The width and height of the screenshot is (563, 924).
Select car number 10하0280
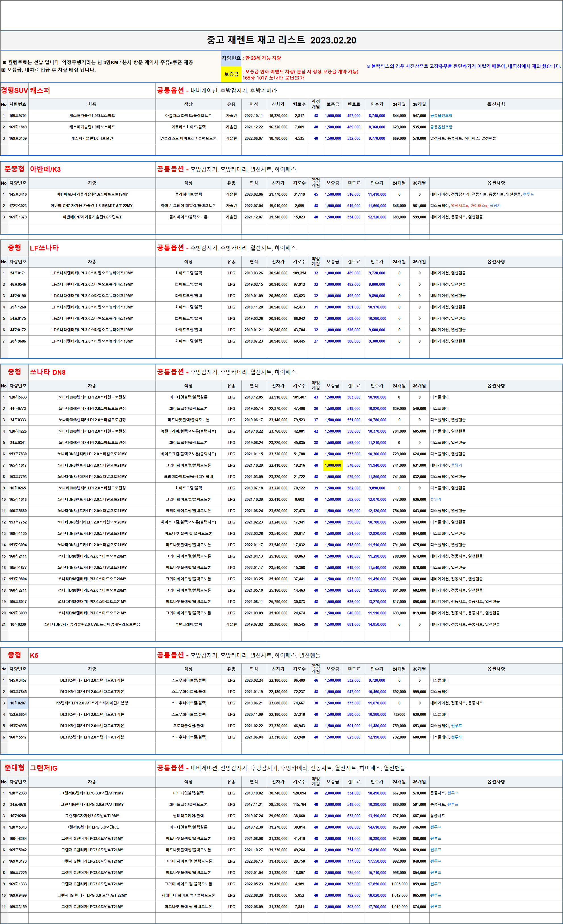point(18,816)
